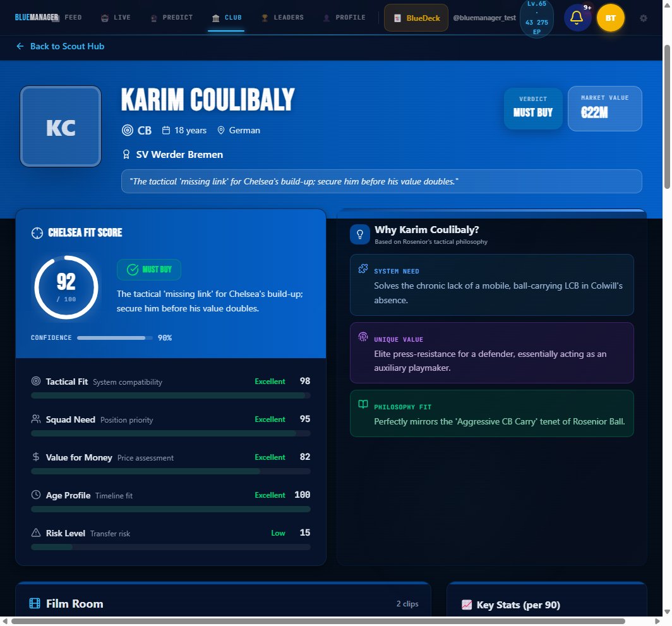Select the CLUB tab
The height and width of the screenshot is (626, 672).
(227, 18)
